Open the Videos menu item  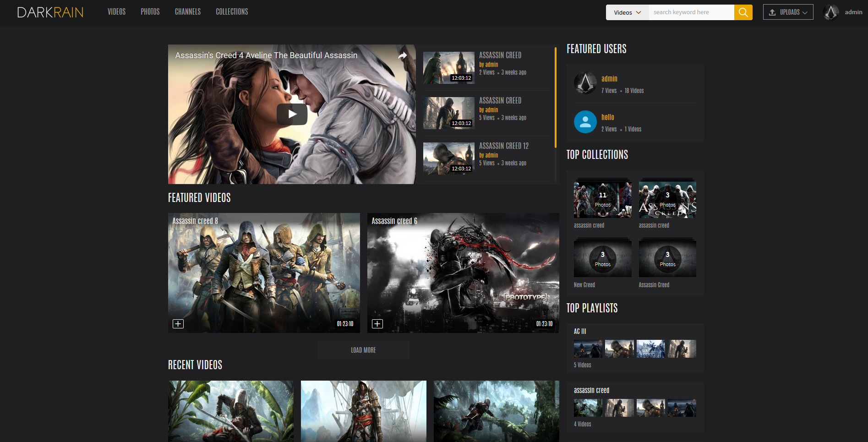pyautogui.click(x=116, y=12)
